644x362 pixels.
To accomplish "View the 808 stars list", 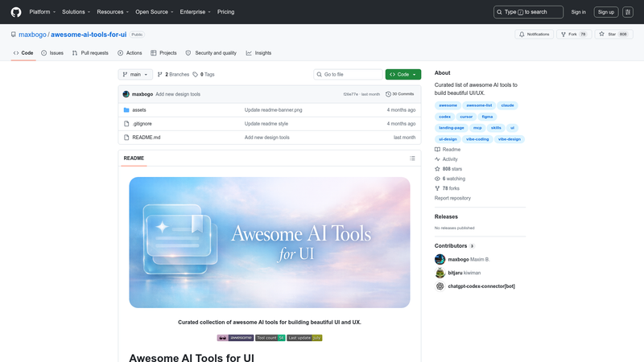I will (448, 169).
